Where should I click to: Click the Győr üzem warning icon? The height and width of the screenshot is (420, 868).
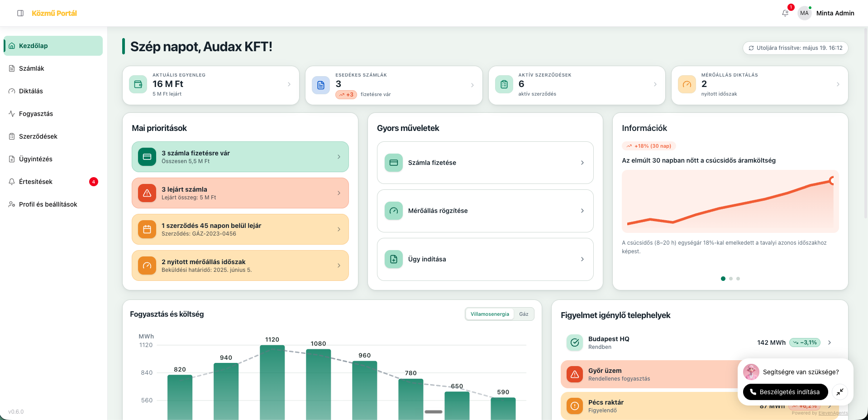(x=575, y=374)
